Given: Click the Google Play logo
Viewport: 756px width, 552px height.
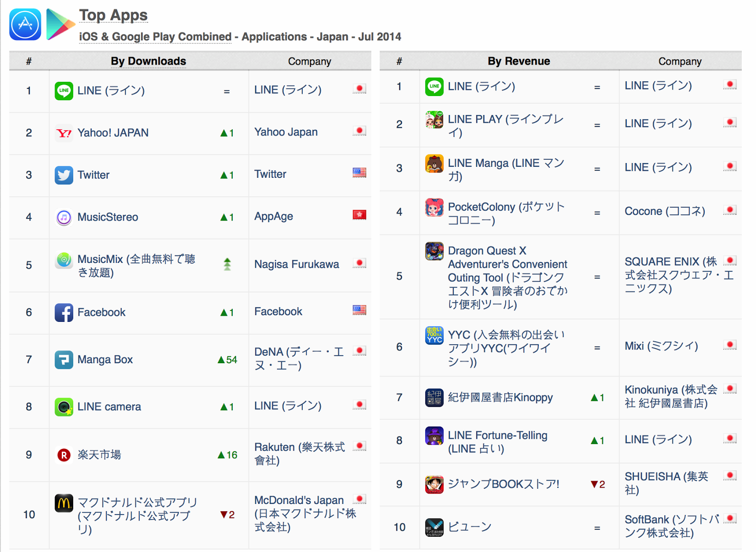Looking at the screenshot, I should pos(61,24).
